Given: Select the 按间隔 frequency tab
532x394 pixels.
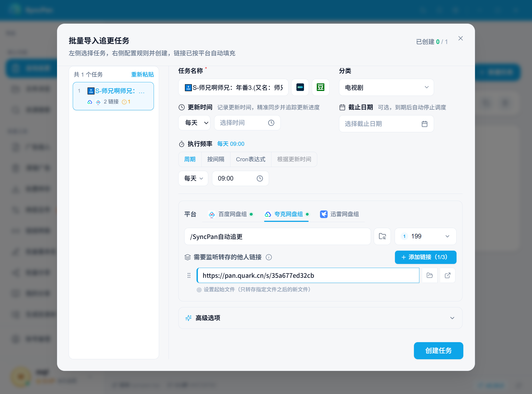Looking at the screenshot, I should click(x=216, y=159).
